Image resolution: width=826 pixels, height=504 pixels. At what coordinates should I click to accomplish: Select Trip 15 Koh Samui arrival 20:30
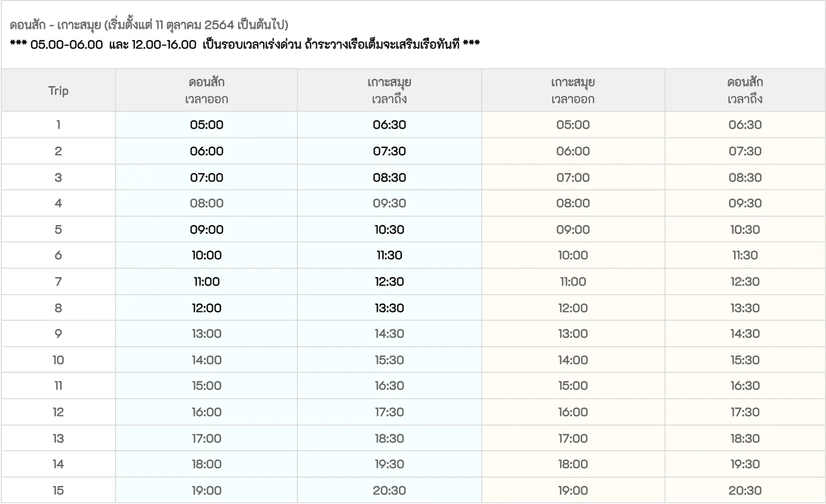[389, 491]
